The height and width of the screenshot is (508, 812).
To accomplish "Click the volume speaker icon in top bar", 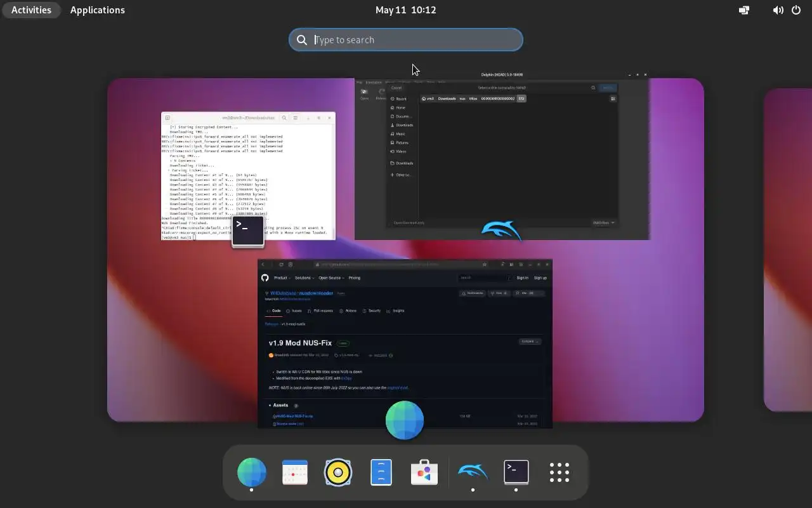I will click(778, 10).
